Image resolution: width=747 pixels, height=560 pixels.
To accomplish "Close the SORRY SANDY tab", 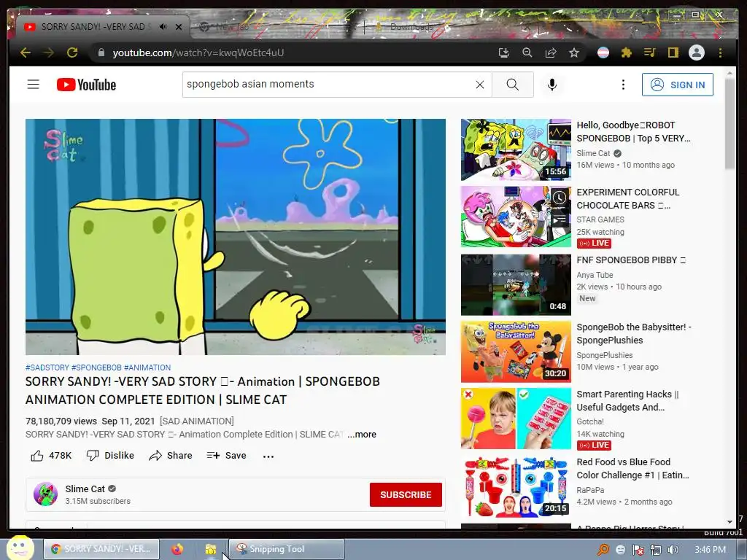I will click(x=179, y=27).
